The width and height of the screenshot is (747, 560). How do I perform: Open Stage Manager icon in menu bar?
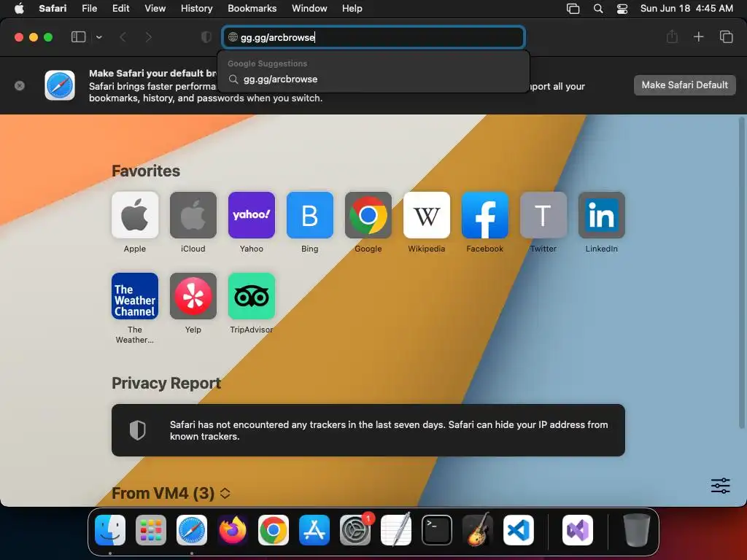(x=573, y=9)
